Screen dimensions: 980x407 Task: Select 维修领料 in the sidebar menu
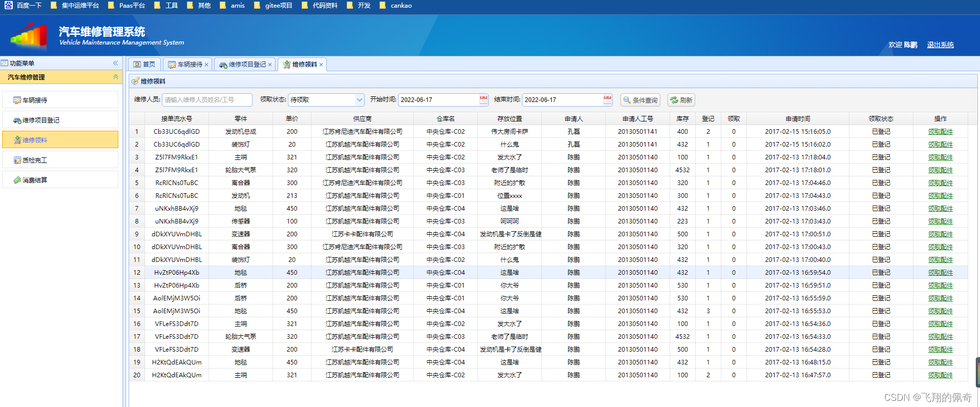click(60, 140)
